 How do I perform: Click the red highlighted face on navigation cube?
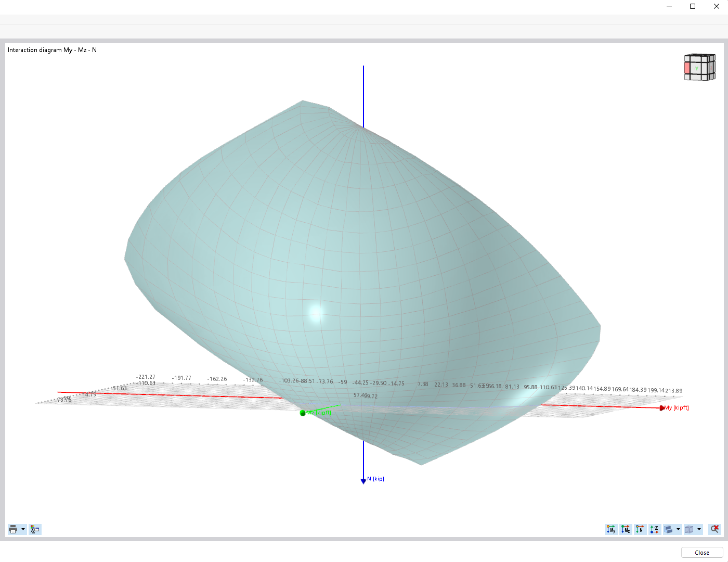coord(686,68)
